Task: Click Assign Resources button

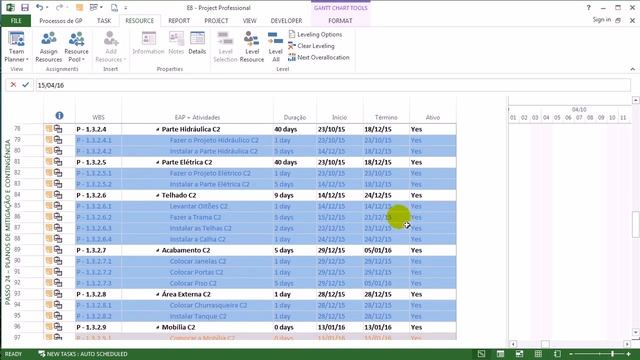Action: coord(49,47)
